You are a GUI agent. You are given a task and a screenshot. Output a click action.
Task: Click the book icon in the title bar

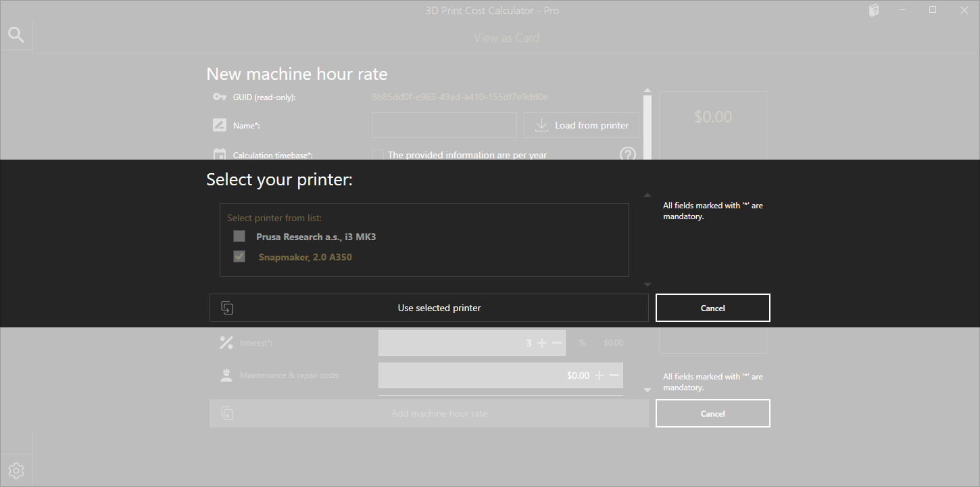(874, 10)
